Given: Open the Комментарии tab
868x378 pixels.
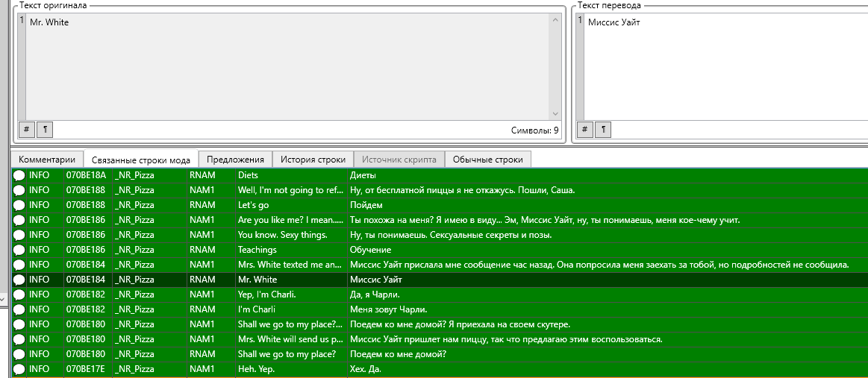Looking at the screenshot, I should coord(47,159).
